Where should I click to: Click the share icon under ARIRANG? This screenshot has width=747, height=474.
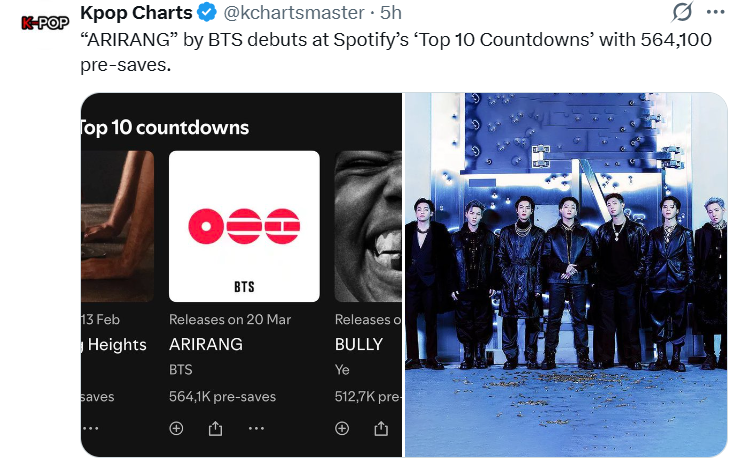click(x=215, y=428)
